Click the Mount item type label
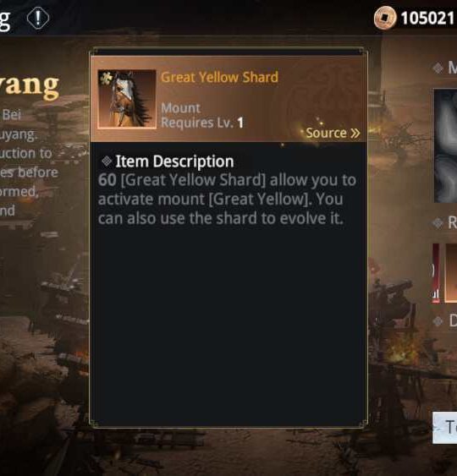457x476 pixels. coord(180,108)
